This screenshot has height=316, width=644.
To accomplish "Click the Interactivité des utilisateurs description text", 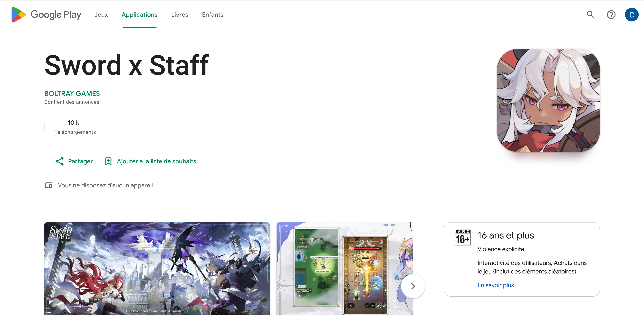I will point(532,267).
